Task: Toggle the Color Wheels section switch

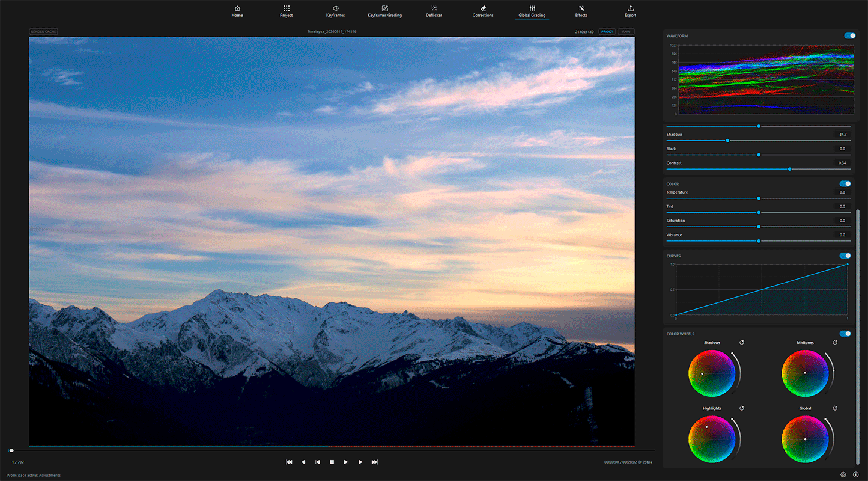Action: tap(845, 334)
